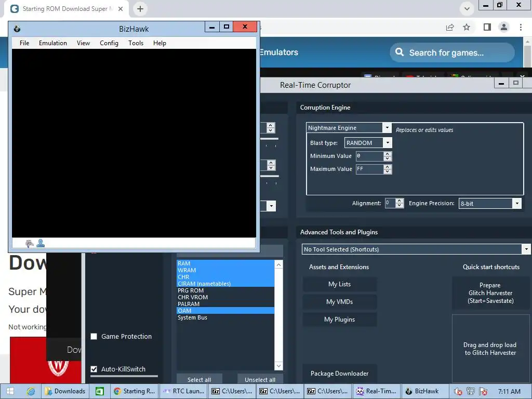Open Internet Explorer from taskbar

[x=31, y=391]
